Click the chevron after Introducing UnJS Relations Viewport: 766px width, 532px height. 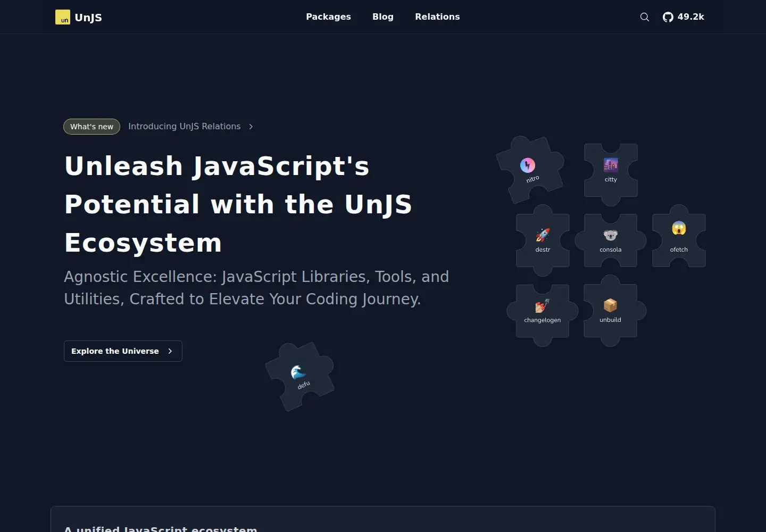pyautogui.click(x=251, y=127)
